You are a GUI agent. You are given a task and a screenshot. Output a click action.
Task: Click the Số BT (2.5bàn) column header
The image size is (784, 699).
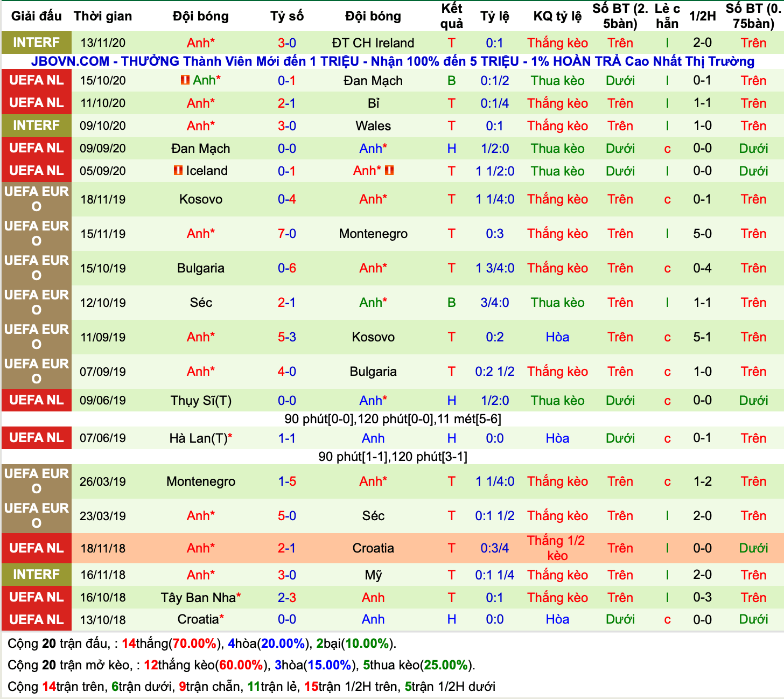620,16
